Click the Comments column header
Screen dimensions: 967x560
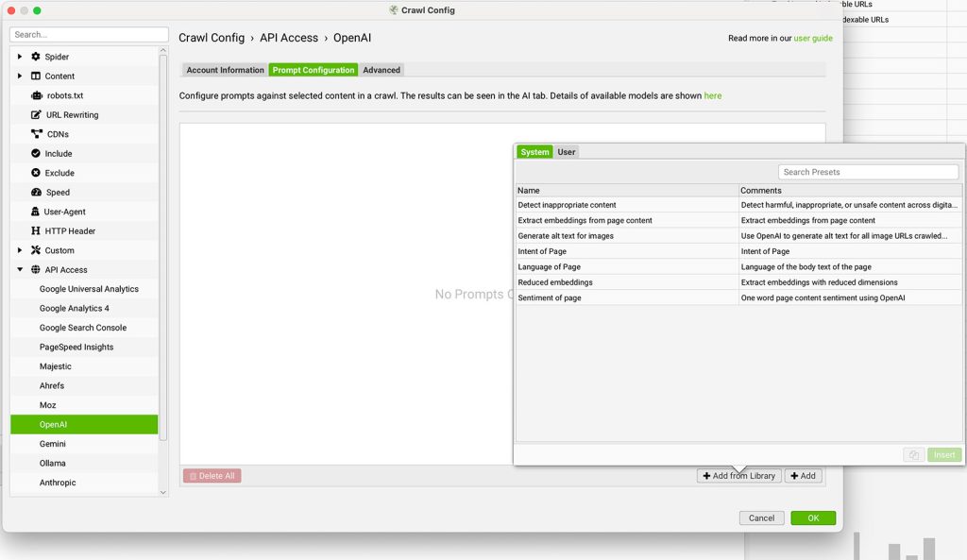(851, 191)
